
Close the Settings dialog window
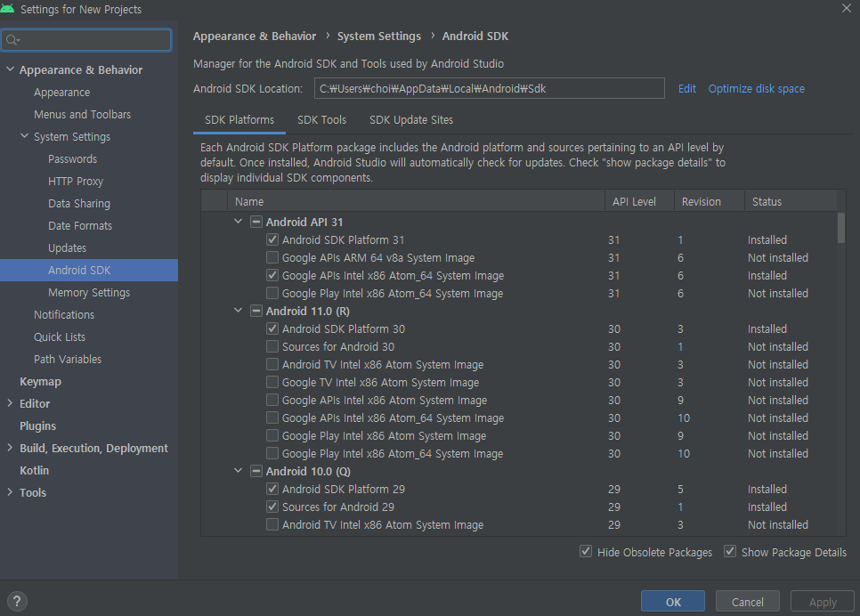pos(847,8)
